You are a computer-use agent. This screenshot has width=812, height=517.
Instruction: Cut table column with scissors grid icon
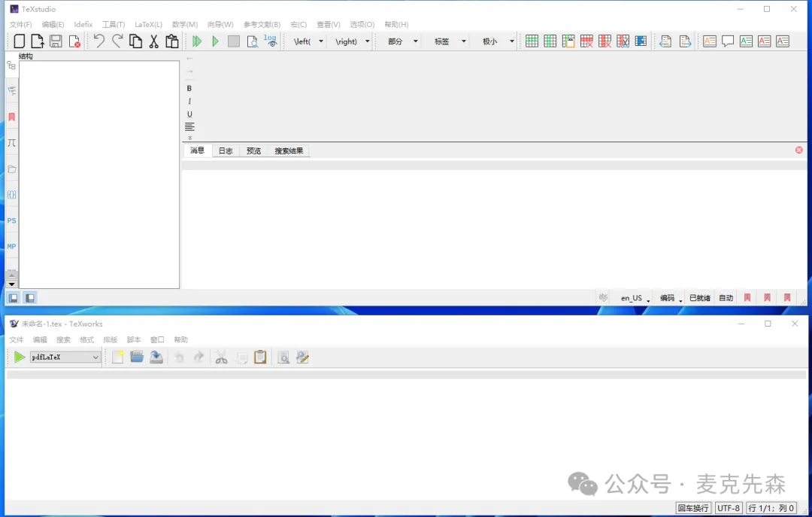pyautogui.click(x=623, y=41)
